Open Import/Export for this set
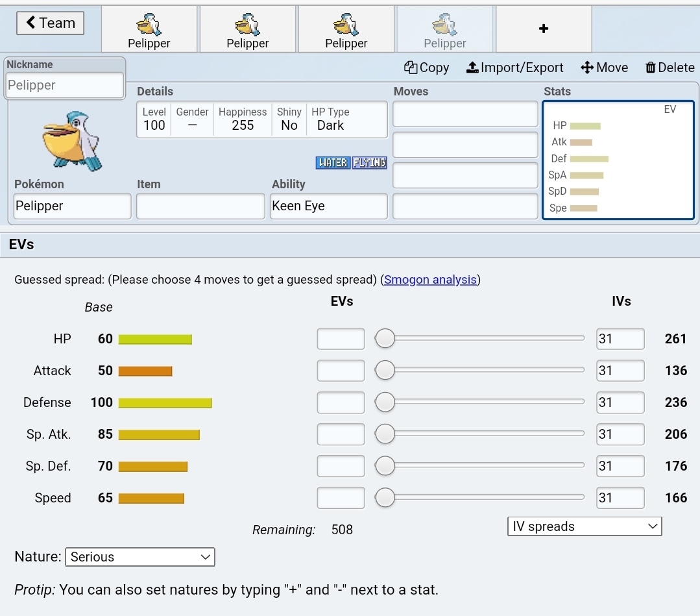 pyautogui.click(x=514, y=68)
